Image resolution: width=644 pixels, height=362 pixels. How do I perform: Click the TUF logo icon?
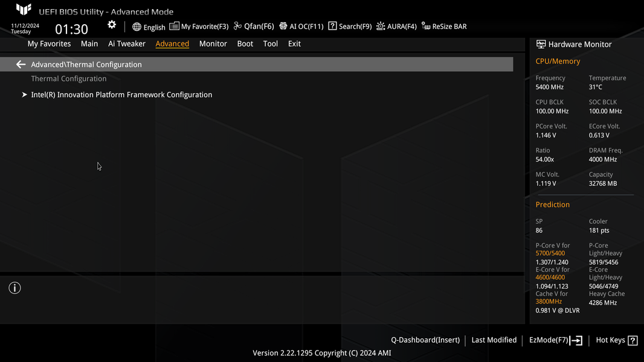tap(24, 10)
